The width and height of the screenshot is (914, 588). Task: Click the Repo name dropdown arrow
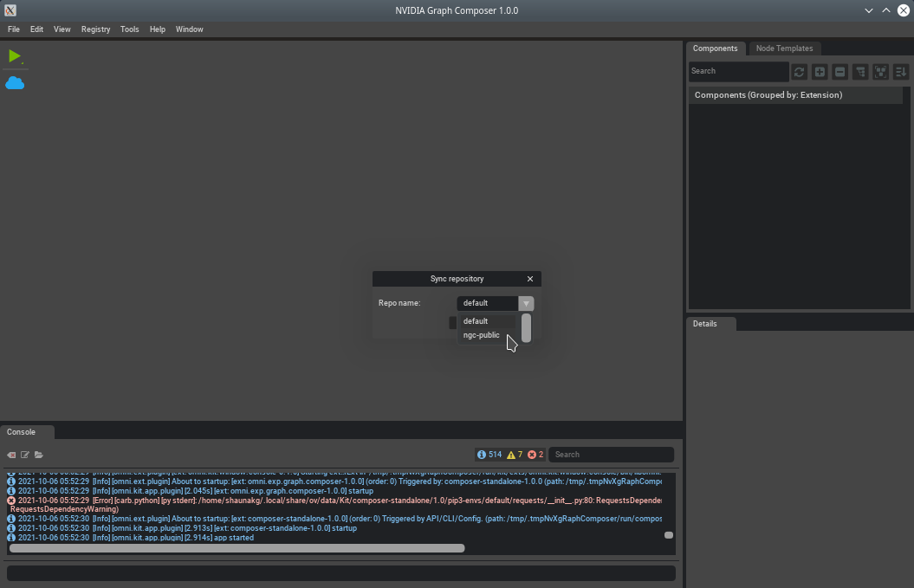pos(526,303)
